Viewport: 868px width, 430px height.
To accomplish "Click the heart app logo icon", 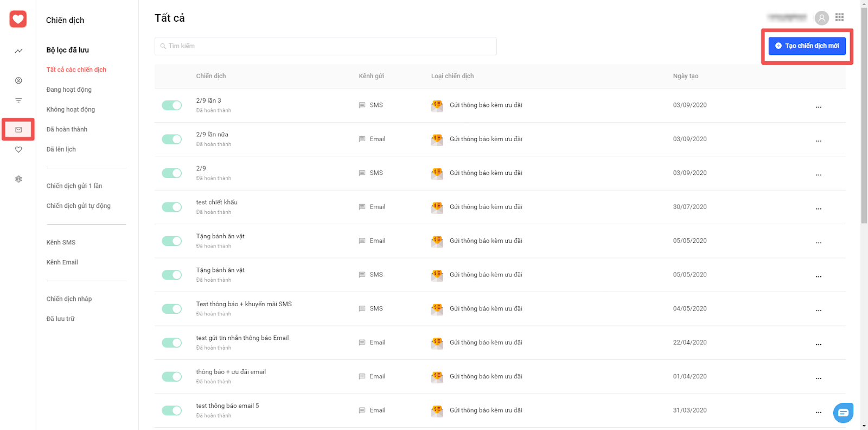I will (18, 20).
